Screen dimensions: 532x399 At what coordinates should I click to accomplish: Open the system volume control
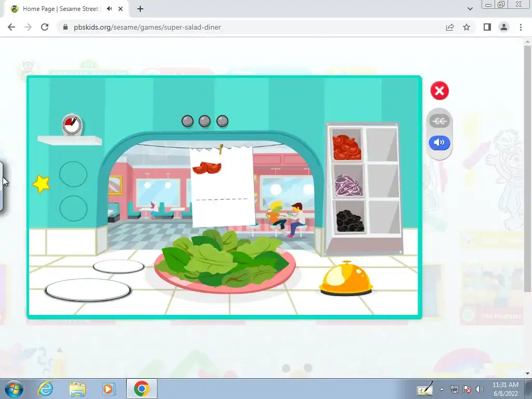tap(480, 389)
